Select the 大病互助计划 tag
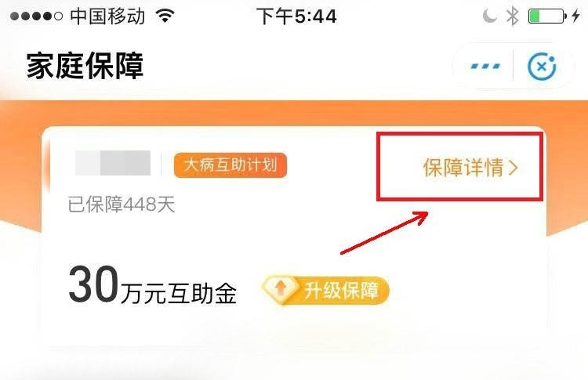Image resolution: width=588 pixels, height=380 pixels. pos(230,165)
